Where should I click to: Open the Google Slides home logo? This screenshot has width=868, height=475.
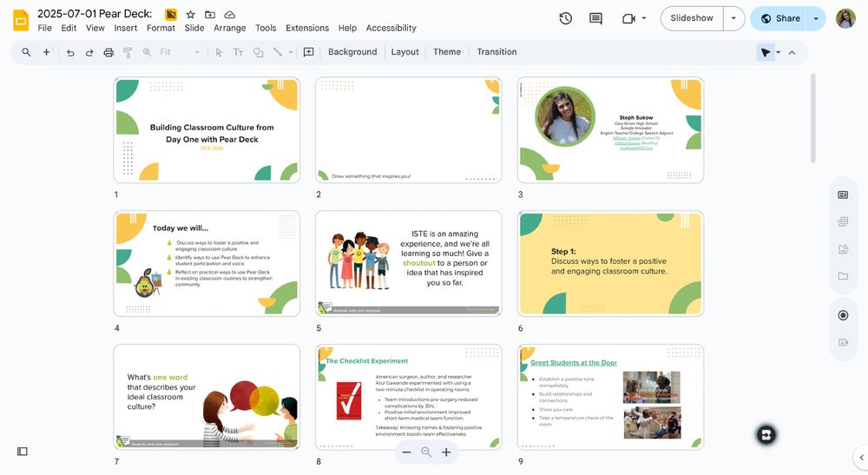21,21
